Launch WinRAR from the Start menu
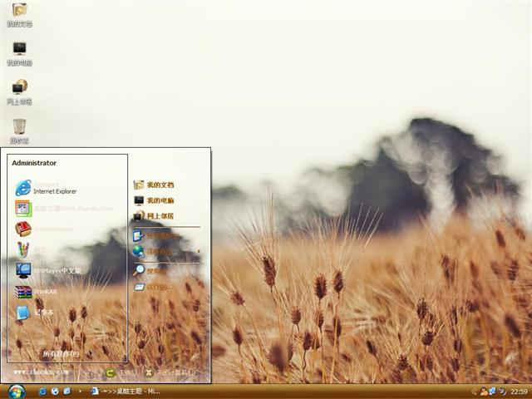The height and width of the screenshot is (399, 532). click(36, 292)
